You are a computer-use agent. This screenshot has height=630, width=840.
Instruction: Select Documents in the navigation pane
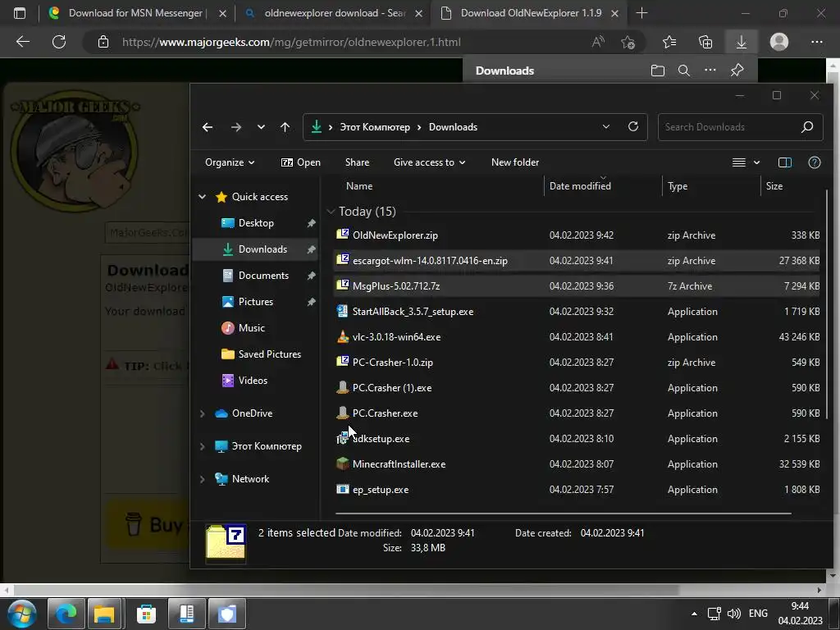[x=263, y=276]
